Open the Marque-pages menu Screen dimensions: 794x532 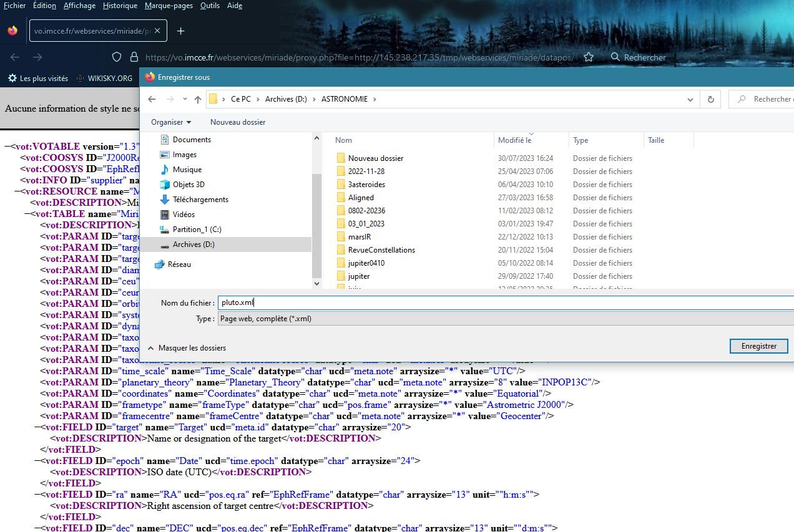tap(169, 6)
